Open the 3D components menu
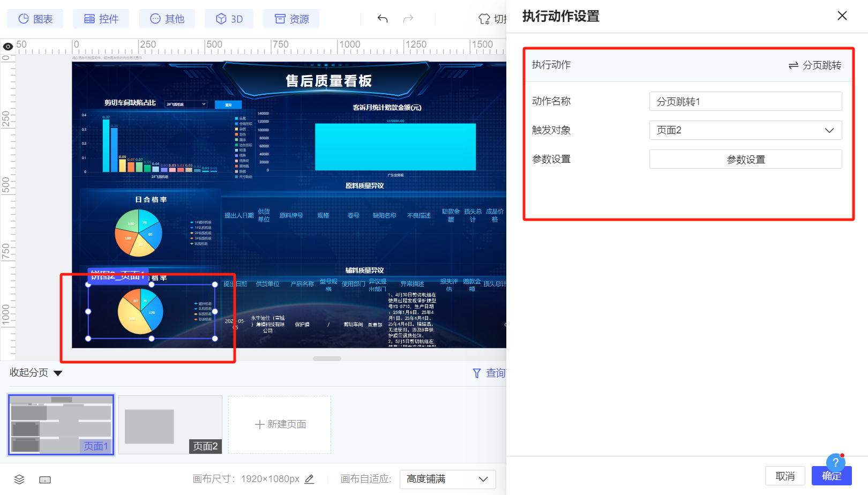The width and height of the screenshot is (868, 495). pos(229,19)
